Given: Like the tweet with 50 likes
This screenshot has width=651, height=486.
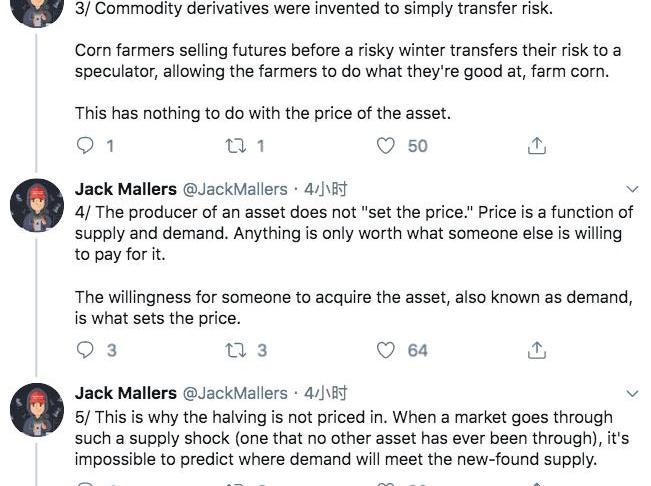Looking at the screenshot, I should click(387, 146).
